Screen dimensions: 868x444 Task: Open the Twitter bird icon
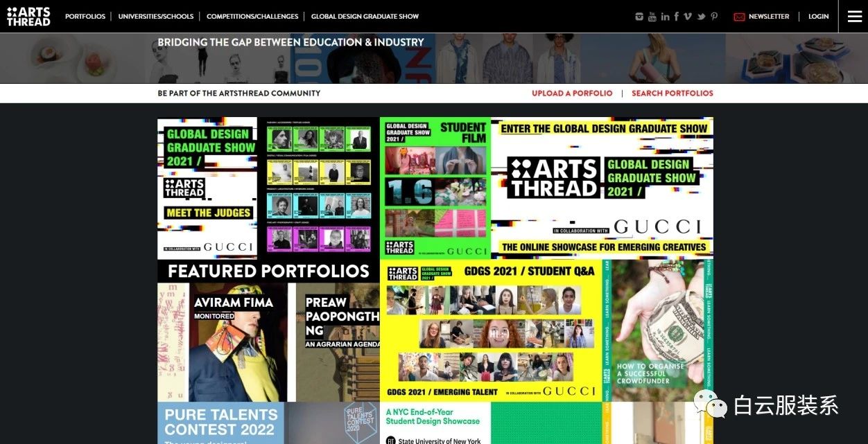tap(701, 17)
